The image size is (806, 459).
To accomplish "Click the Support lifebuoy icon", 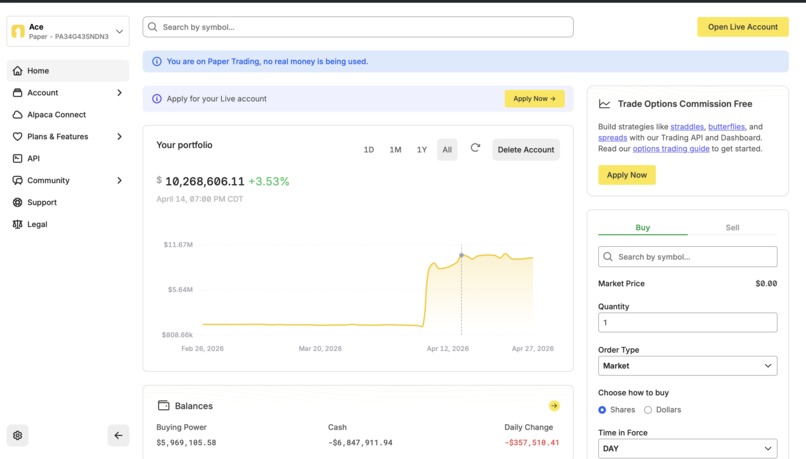I will (17, 202).
